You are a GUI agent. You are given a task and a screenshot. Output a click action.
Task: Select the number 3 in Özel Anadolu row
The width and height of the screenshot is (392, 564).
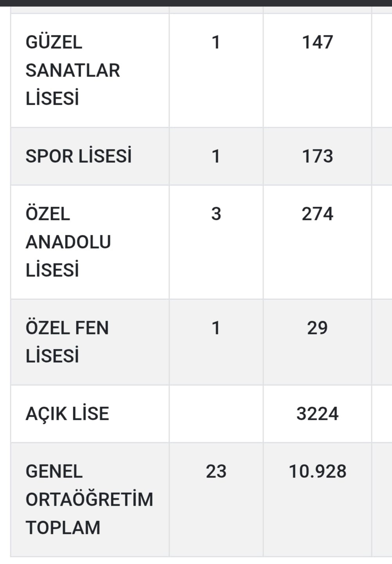click(216, 214)
